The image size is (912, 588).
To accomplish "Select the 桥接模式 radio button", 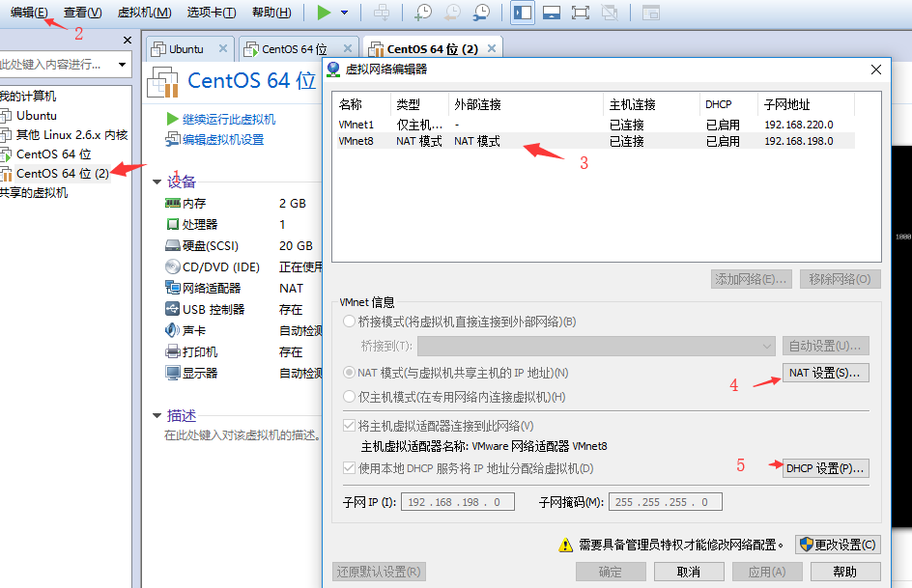I will pyautogui.click(x=349, y=322).
